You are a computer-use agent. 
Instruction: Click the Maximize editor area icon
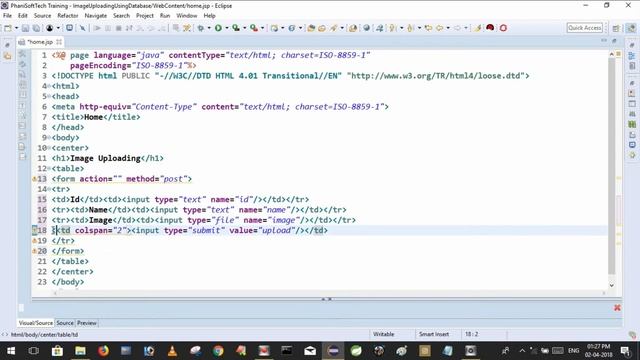click(x=614, y=41)
